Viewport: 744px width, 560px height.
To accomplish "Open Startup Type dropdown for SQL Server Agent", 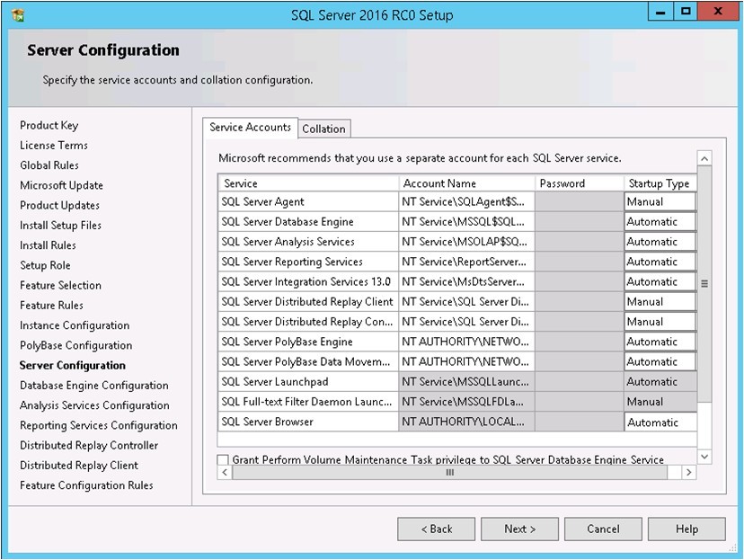I will click(660, 201).
